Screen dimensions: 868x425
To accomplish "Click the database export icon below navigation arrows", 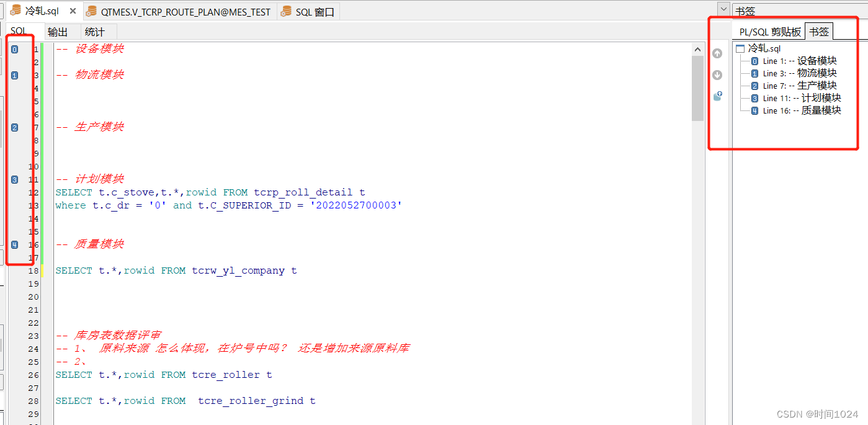I will 717,95.
